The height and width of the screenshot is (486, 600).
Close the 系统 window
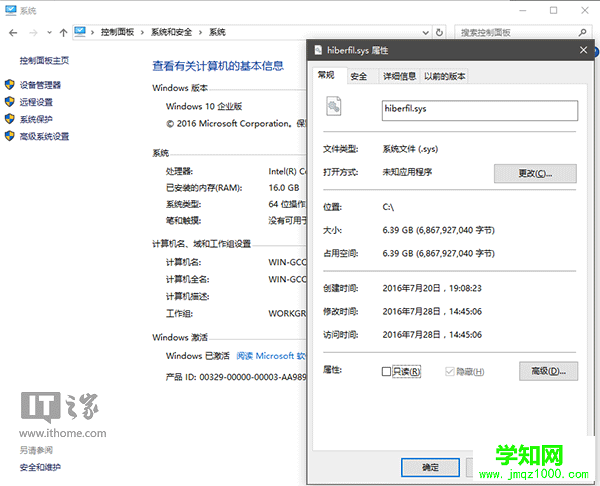tap(585, 11)
